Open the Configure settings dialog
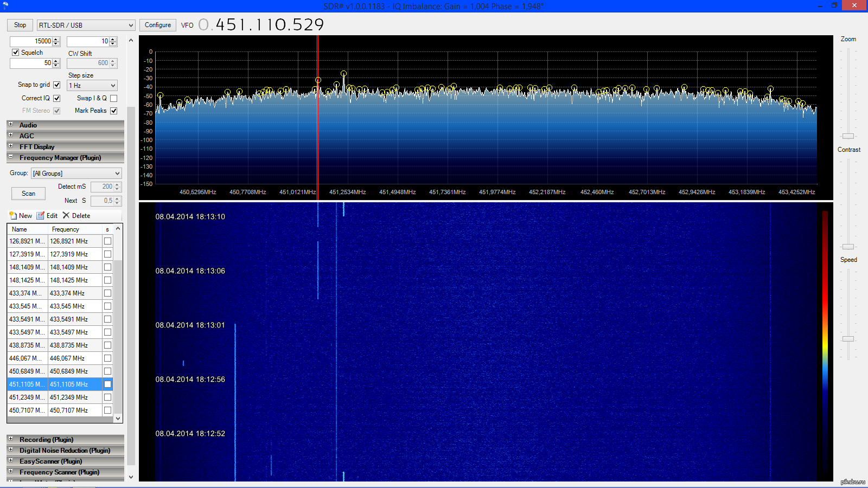This screenshot has height=488, width=868. tap(157, 25)
